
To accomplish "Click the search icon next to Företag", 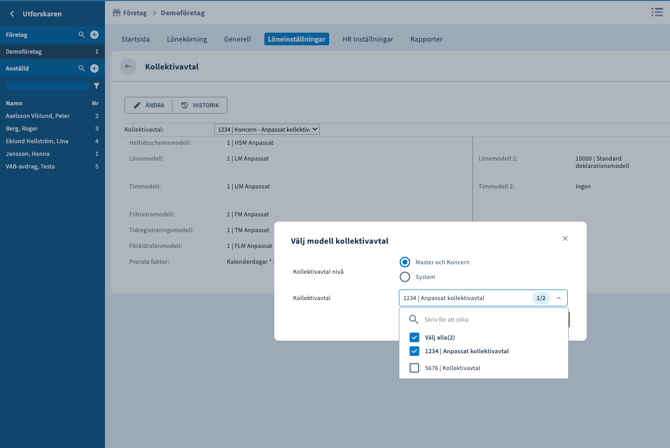I will (82, 35).
